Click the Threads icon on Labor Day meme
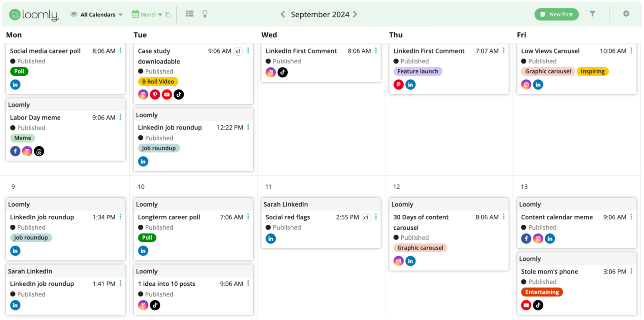The height and width of the screenshot is (320, 644). point(39,151)
